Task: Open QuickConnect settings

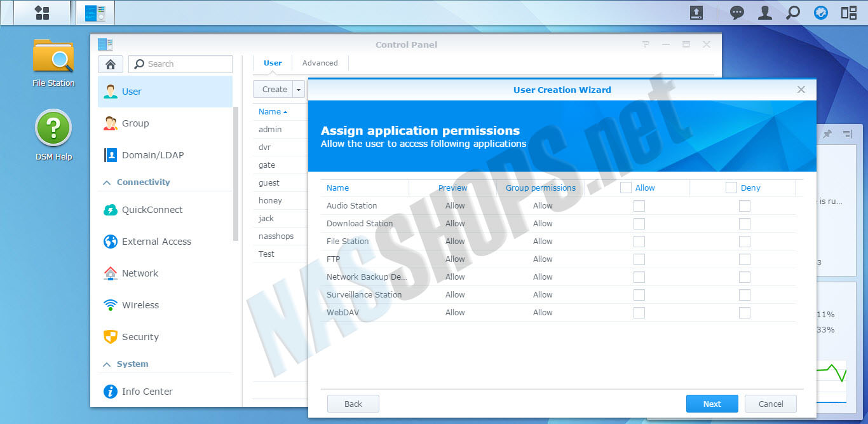Action: (165, 210)
